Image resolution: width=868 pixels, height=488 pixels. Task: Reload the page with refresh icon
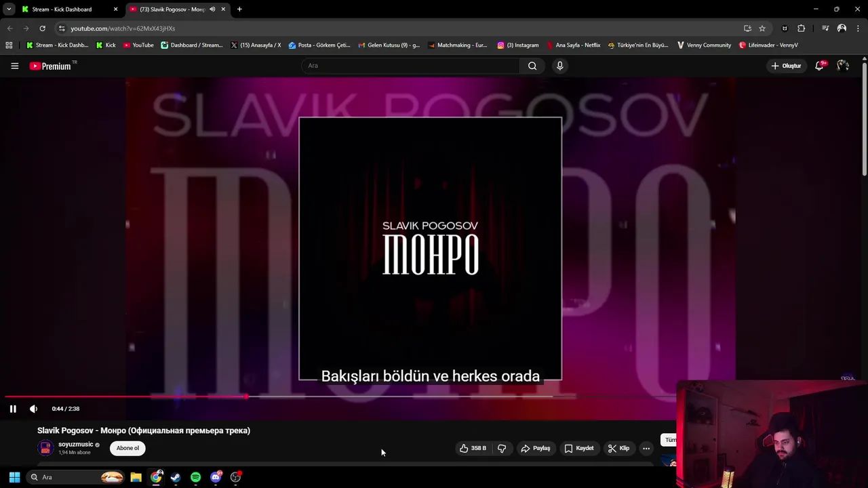42,28
